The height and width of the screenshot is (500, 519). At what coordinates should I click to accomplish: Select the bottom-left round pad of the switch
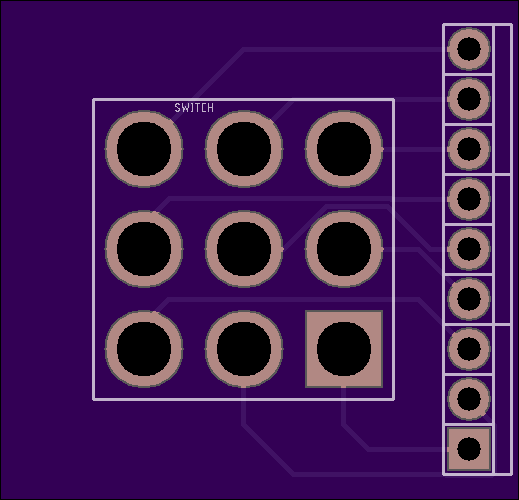(x=144, y=349)
